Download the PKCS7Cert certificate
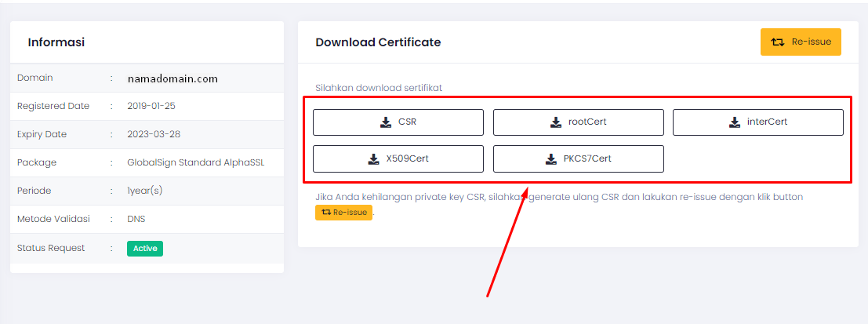Screen dimensions: 868x324 click(578, 158)
